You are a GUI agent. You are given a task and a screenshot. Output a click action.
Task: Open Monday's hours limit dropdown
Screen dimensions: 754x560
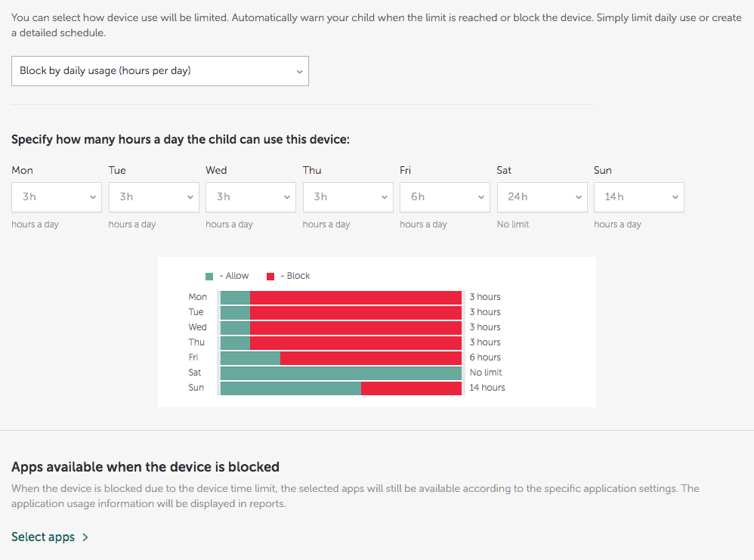(x=57, y=197)
